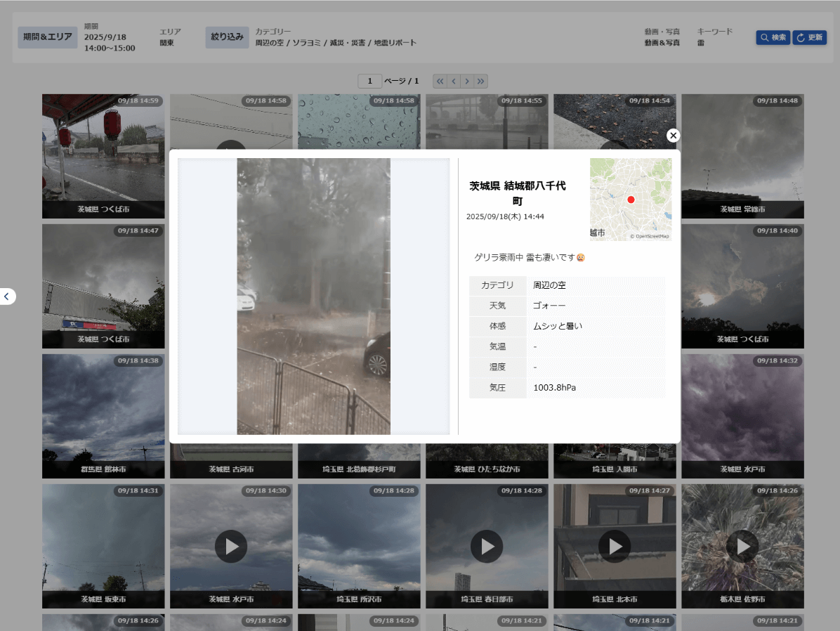Jump to first page with double-left arrows
Viewport: 840px width, 631px height.
(x=440, y=82)
